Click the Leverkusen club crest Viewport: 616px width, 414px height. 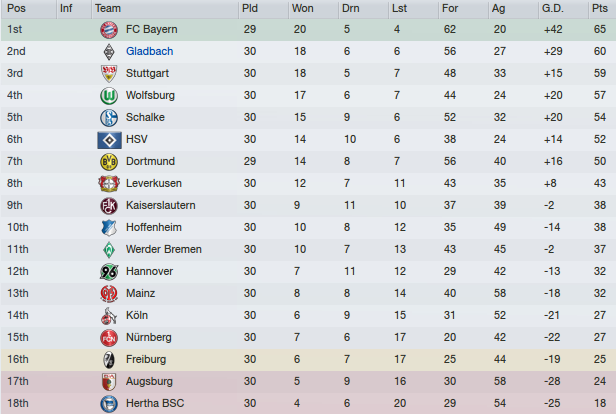pyautogui.click(x=109, y=183)
